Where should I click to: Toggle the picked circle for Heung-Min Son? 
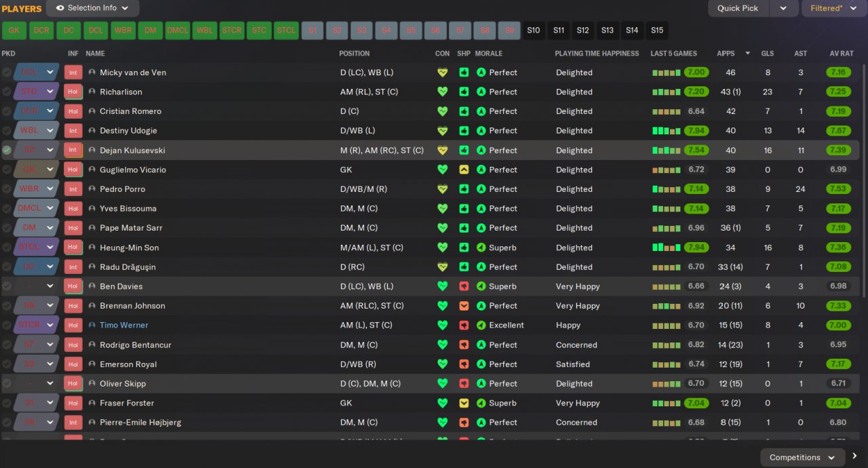tap(7, 248)
